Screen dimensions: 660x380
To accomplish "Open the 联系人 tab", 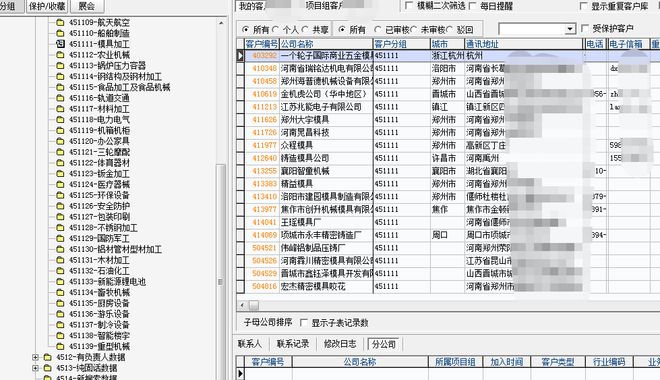I will 250,344.
